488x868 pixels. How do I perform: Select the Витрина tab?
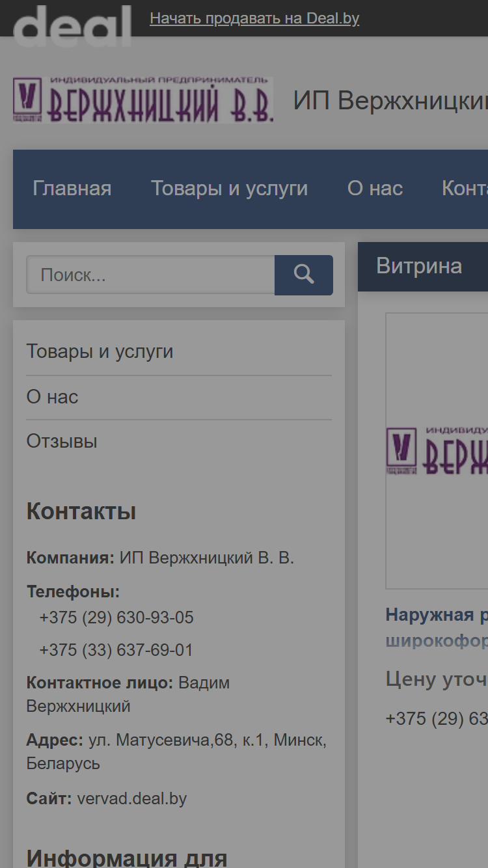pyautogui.click(x=419, y=266)
